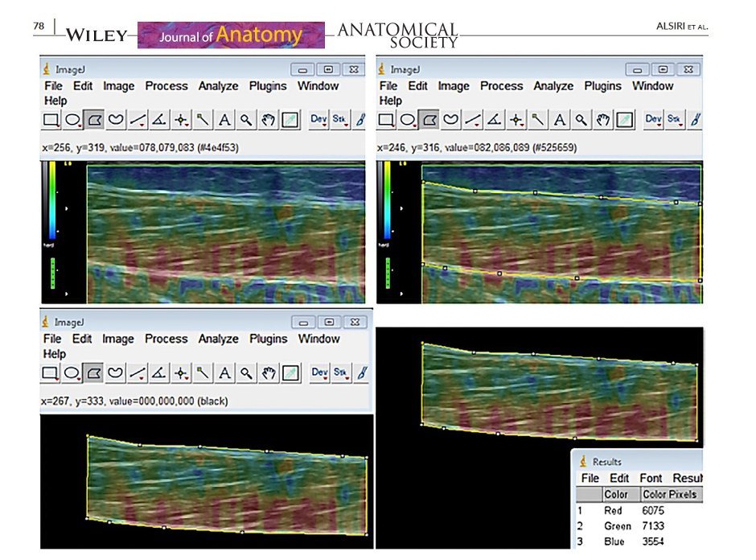
Task: Open Process menu in bottom-left ImageJ window
Action: [x=166, y=339]
